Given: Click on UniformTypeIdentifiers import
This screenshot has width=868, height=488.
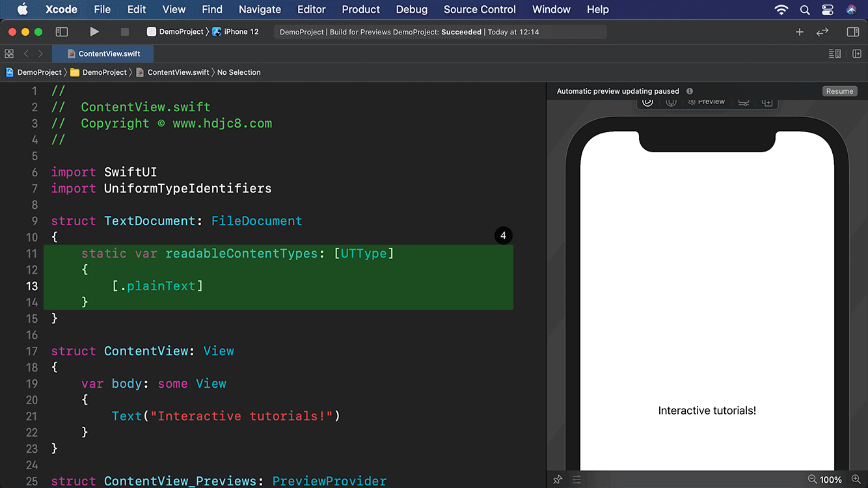Looking at the screenshot, I should pos(188,189).
